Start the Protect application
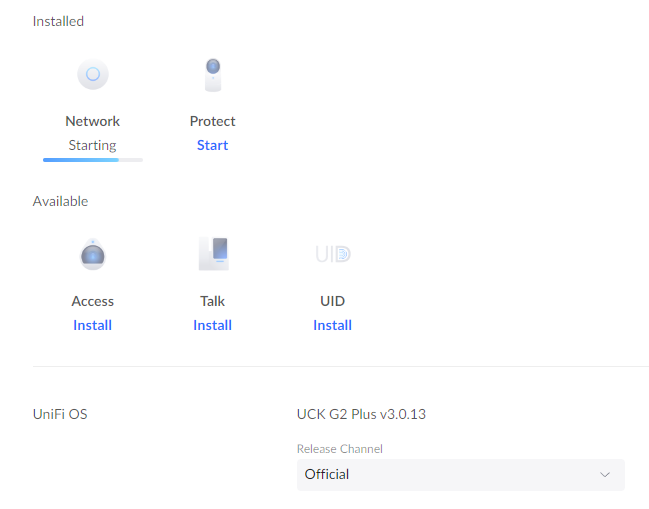The height and width of the screenshot is (509, 649). pyautogui.click(x=212, y=145)
